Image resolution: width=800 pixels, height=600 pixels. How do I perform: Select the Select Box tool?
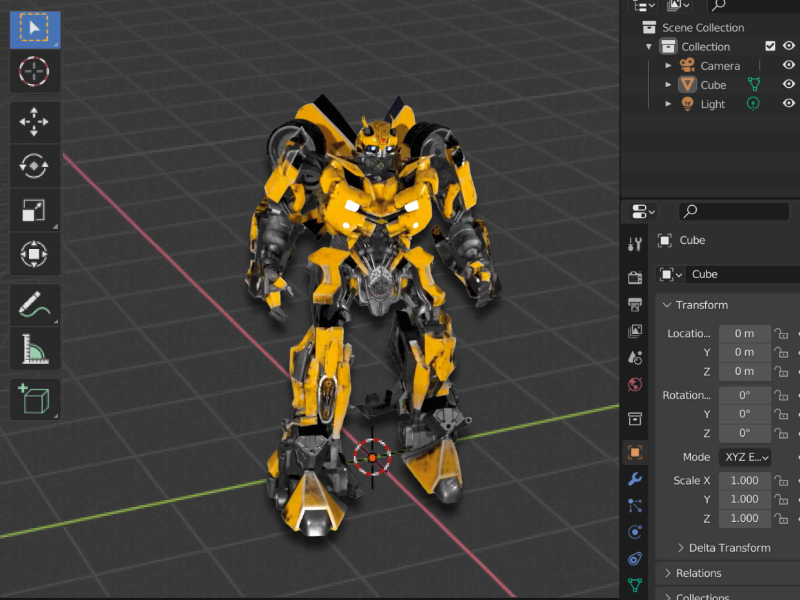(35, 29)
